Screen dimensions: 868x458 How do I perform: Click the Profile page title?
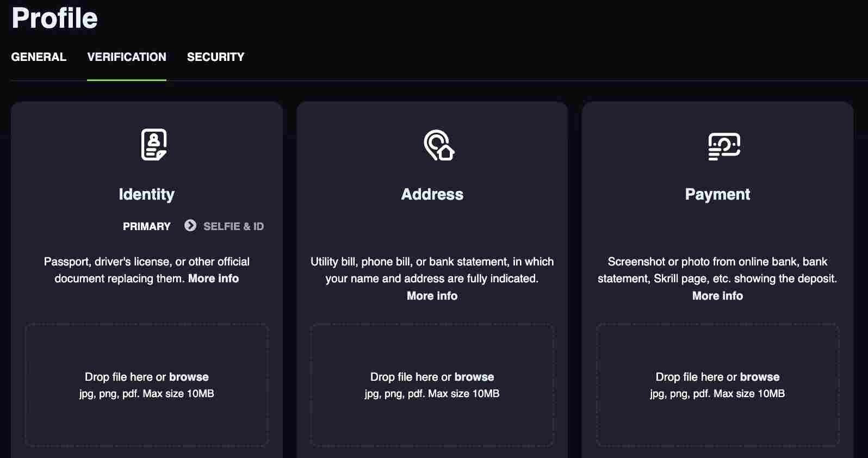(55, 18)
